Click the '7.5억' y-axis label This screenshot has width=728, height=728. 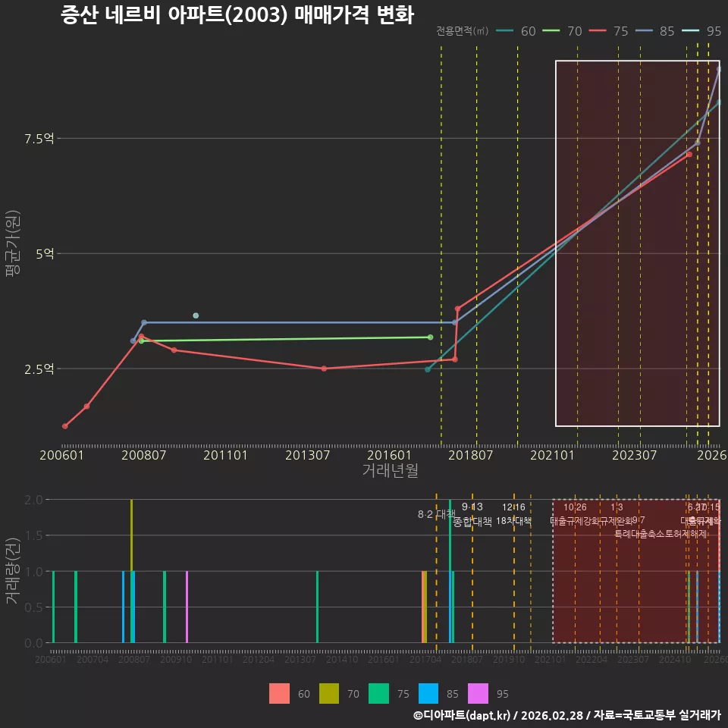pos(39,138)
